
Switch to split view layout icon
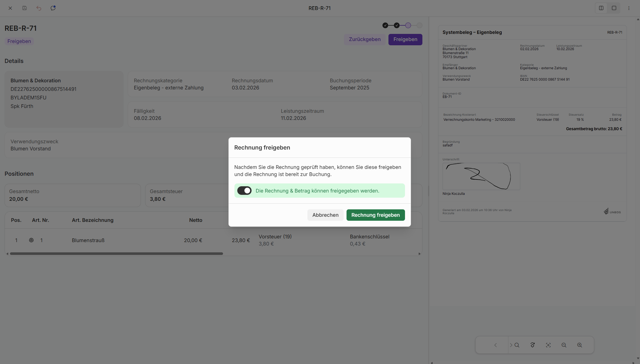click(601, 8)
